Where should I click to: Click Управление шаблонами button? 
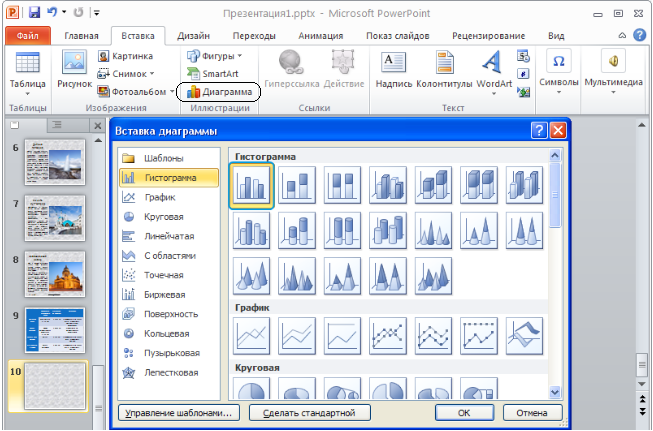[x=179, y=413]
